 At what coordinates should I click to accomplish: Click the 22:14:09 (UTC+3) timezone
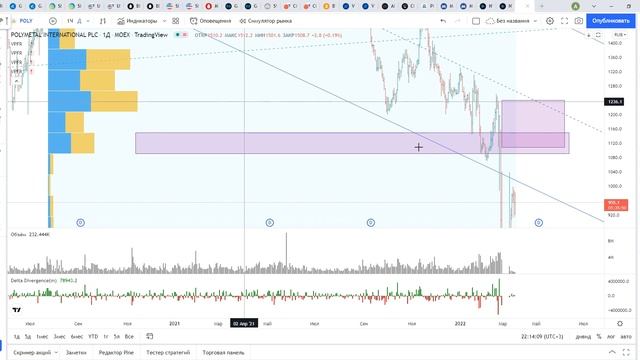pos(542,337)
